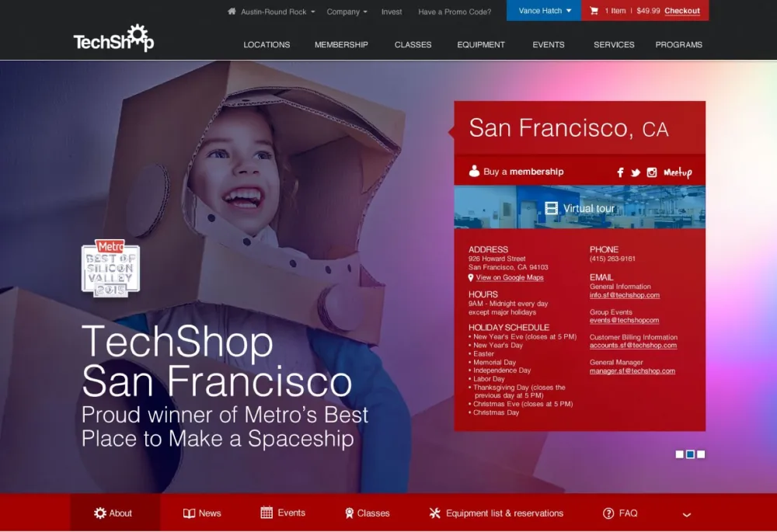
Task: Click the Group Events email link
Action: [x=624, y=320]
